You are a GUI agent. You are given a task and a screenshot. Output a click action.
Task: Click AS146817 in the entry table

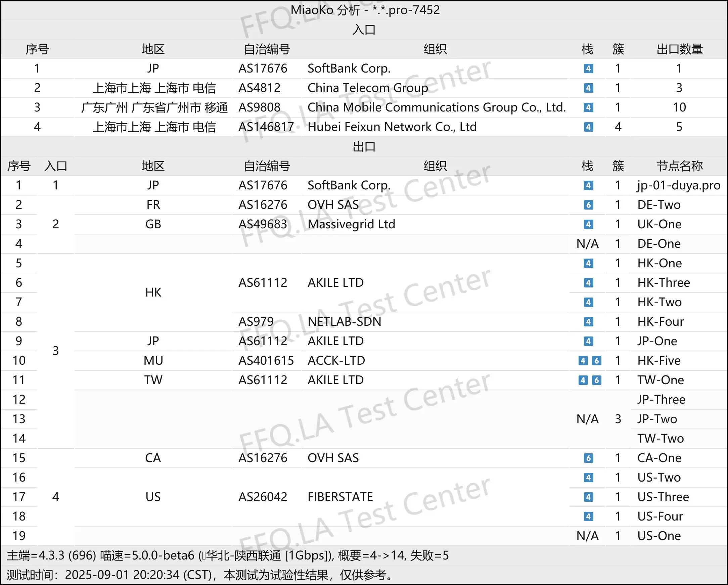(266, 127)
